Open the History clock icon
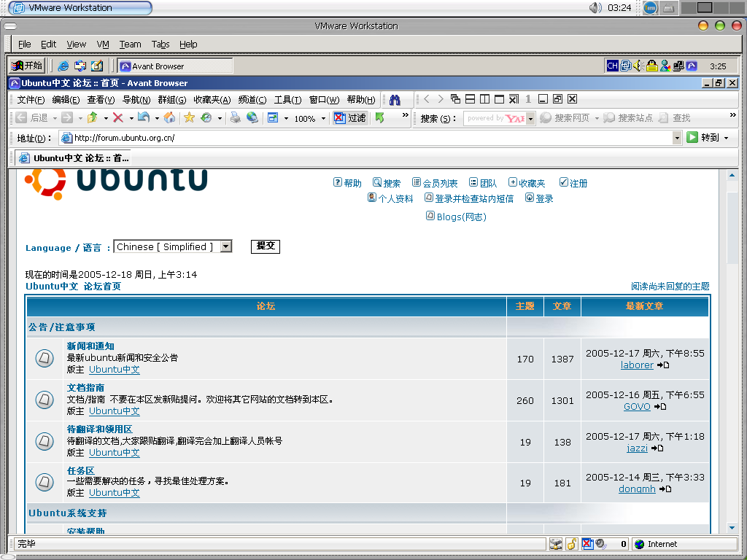Image resolution: width=747 pixels, height=560 pixels. click(206, 117)
